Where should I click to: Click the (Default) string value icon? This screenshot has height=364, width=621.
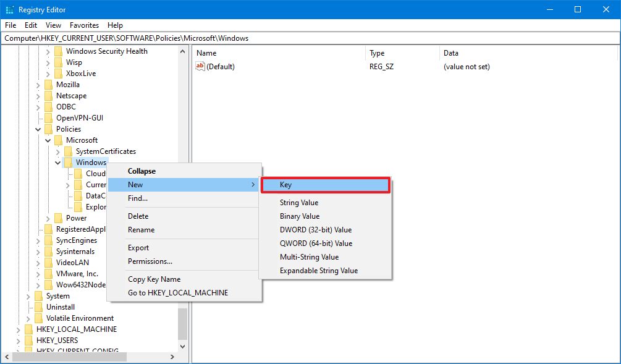point(200,66)
